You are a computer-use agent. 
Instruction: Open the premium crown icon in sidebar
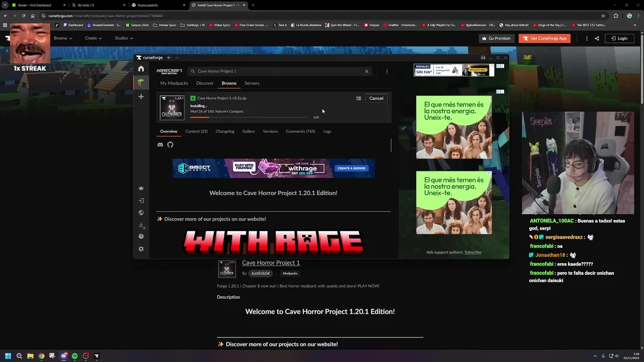[x=141, y=188]
